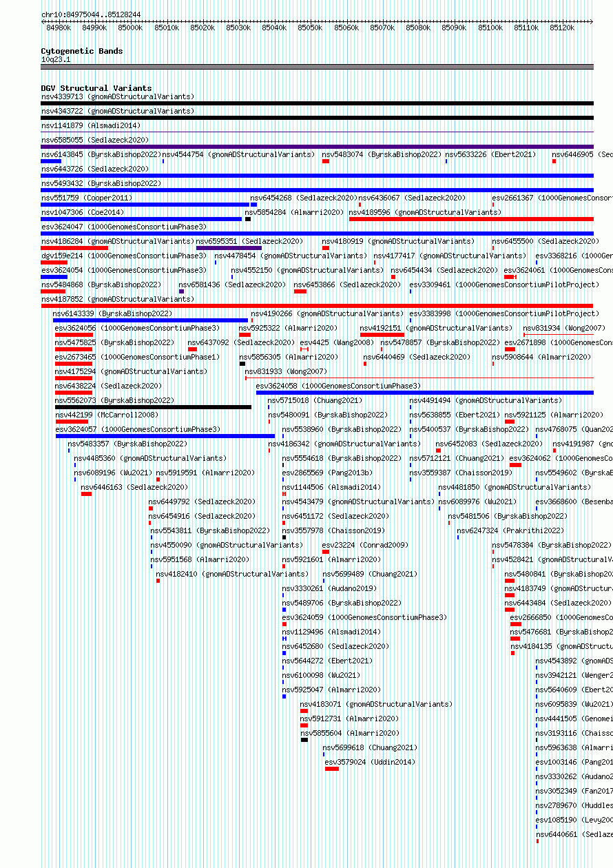
Task: Click the purple bar below nsv6585055
Action: click(317, 147)
